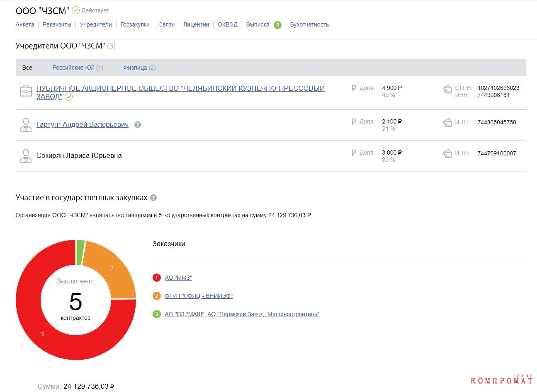Click the ИНН value 744805045750
Image resolution: width=537 pixels, height=392 pixels.
pos(497,122)
